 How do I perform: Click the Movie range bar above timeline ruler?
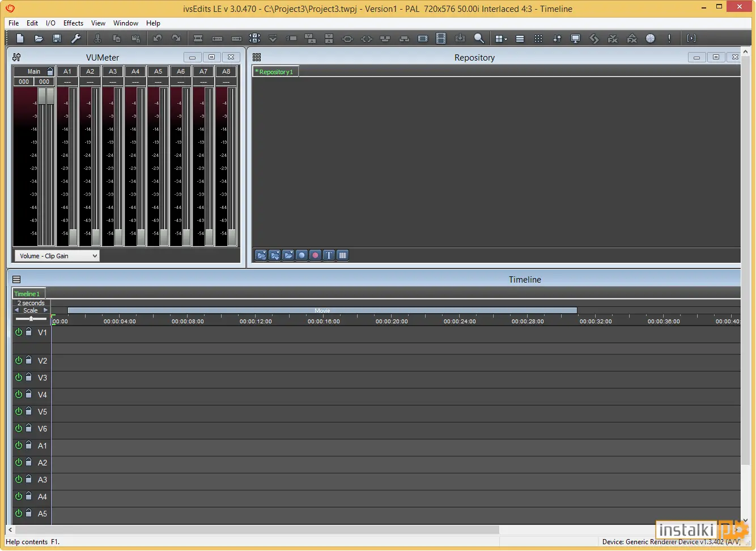point(322,310)
